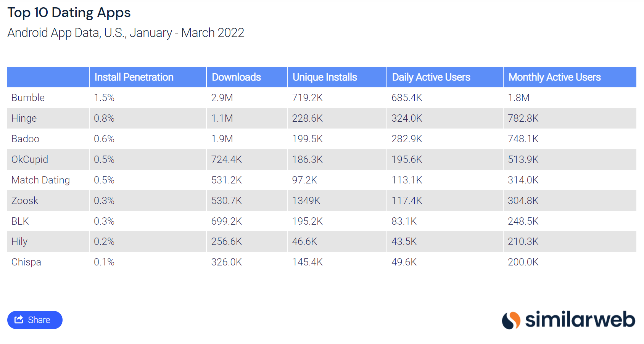Image resolution: width=644 pixels, height=344 pixels.
Task: Click the Match Dating row name
Action: coord(40,180)
